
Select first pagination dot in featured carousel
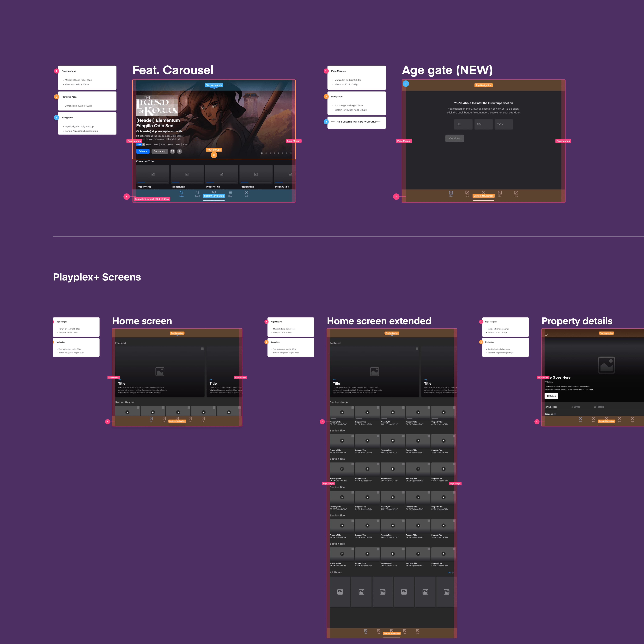[x=262, y=153]
